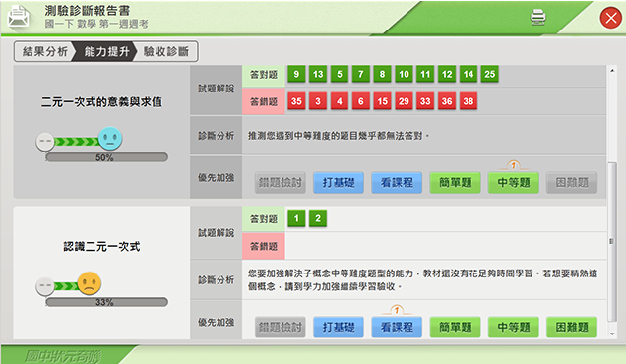Click the scrollbar down arrow

pyautogui.click(x=612, y=334)
